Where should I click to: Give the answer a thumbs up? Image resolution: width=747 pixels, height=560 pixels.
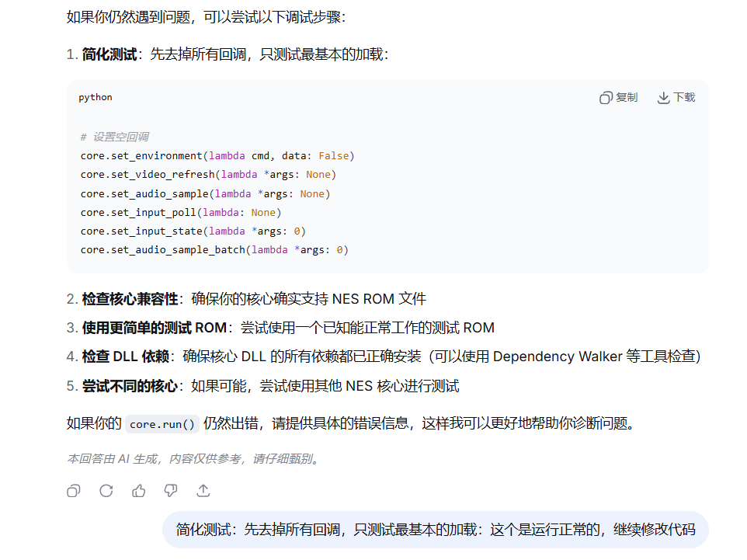(139, 490)
